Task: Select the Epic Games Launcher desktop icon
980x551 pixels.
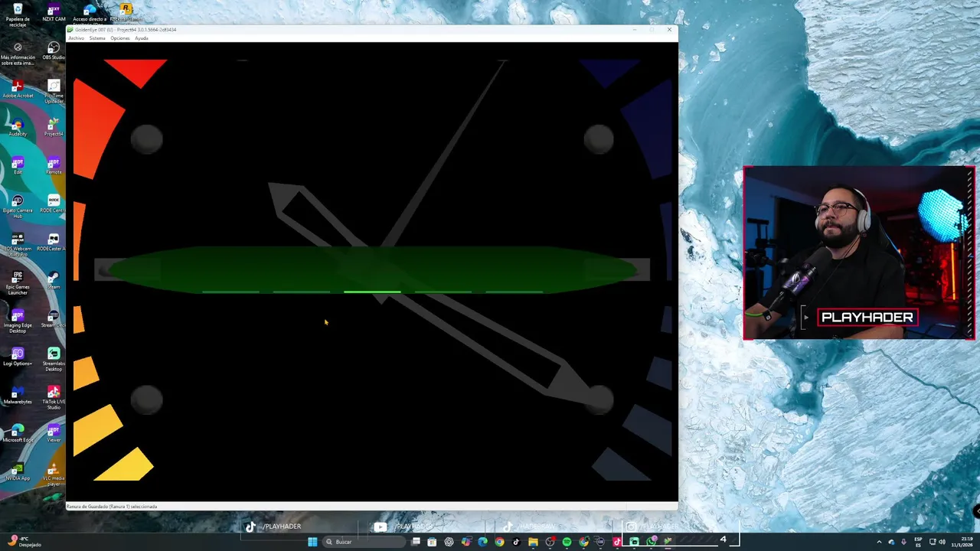Action: [x=18, y=283]
